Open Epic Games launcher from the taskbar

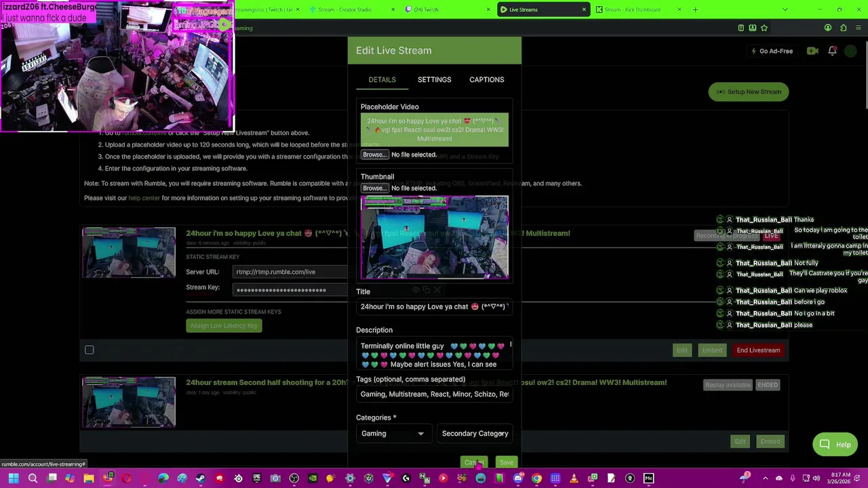(x=257, y=479)
